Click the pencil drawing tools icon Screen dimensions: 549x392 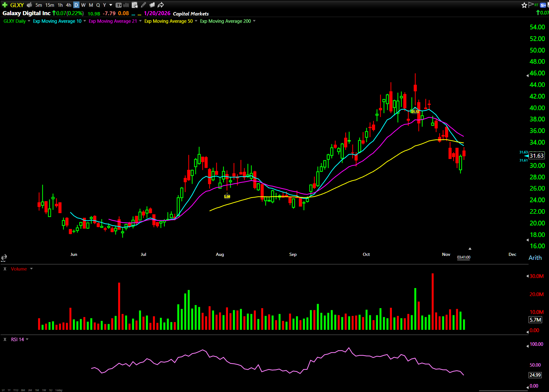[x=144, y=5]
